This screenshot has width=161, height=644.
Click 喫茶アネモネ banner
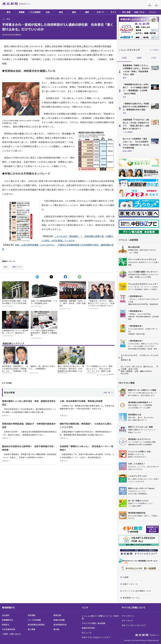pos(139,193)
